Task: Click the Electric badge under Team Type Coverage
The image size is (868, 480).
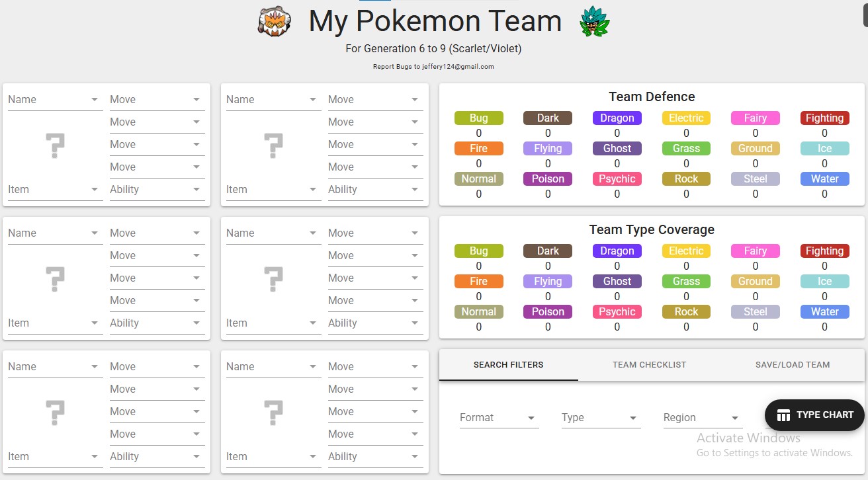Action: coord(686,251)
